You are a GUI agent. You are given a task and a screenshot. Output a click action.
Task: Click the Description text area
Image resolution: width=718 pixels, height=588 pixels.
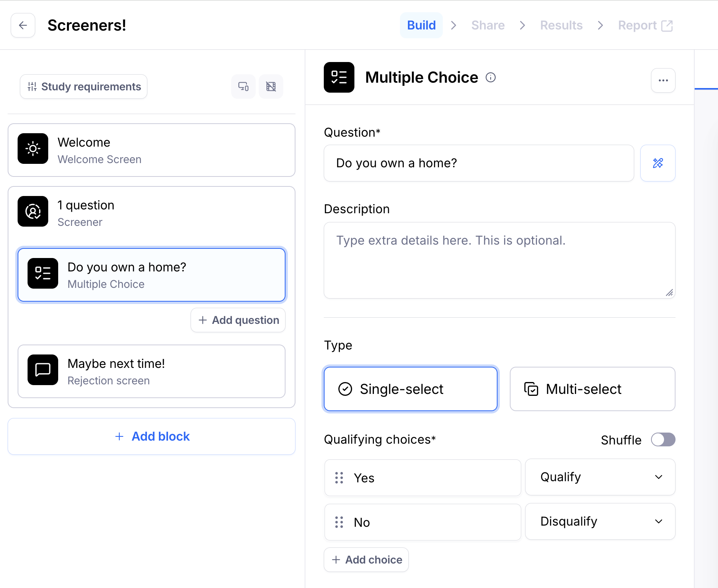pos(499,260)
